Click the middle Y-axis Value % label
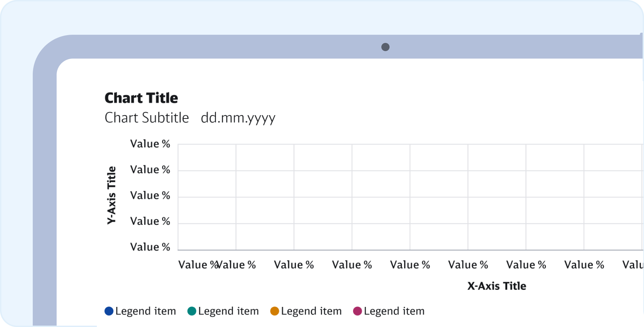Image resolution: width=644 pixels, height=327 pixels. (150, 196)
